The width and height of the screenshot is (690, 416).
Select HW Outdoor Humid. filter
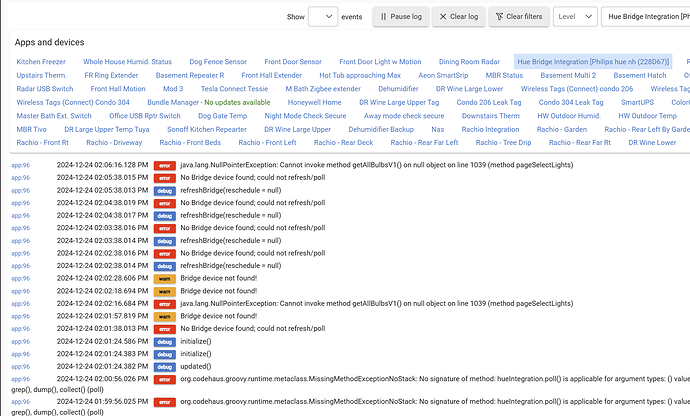[x=569, y=116]
